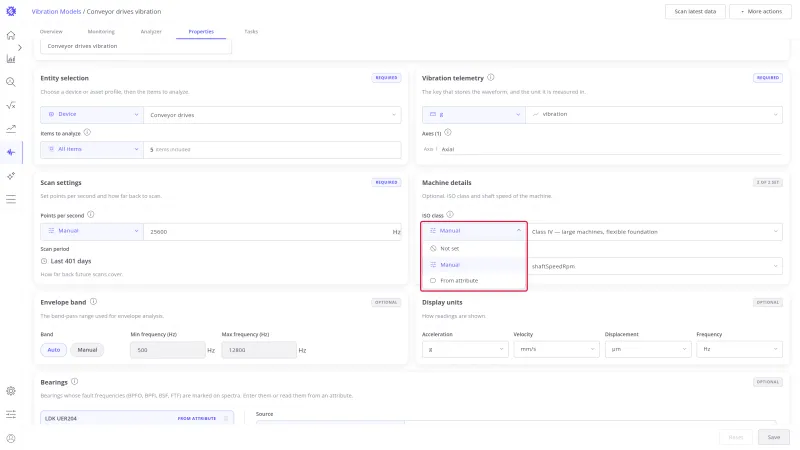Open the Displacement µm dropdown
The width and height of the screenshot is (800, 450).
[x=648, y=349]
